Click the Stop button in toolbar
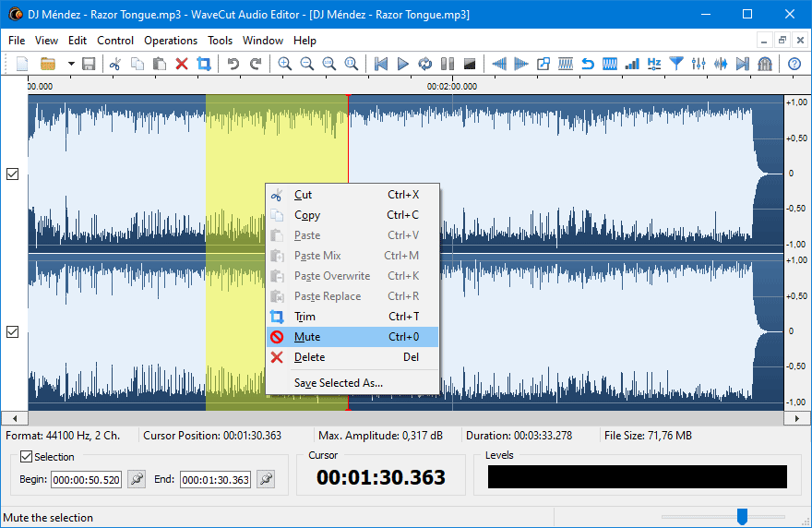The image size is (812, 528). [x=470, y=64]
